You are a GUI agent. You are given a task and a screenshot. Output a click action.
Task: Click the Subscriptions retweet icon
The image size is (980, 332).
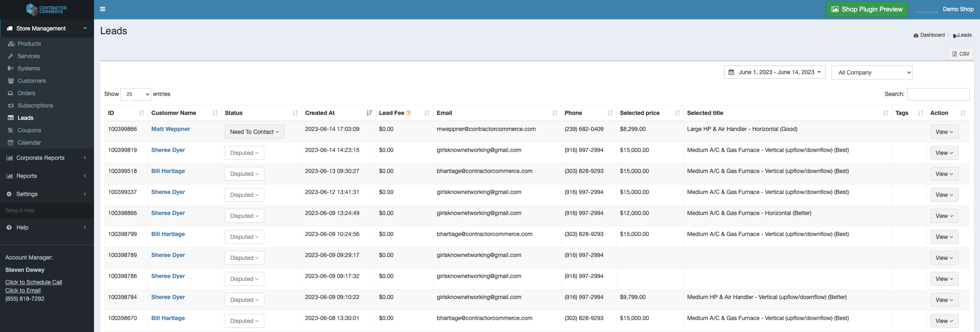[11, 105]
